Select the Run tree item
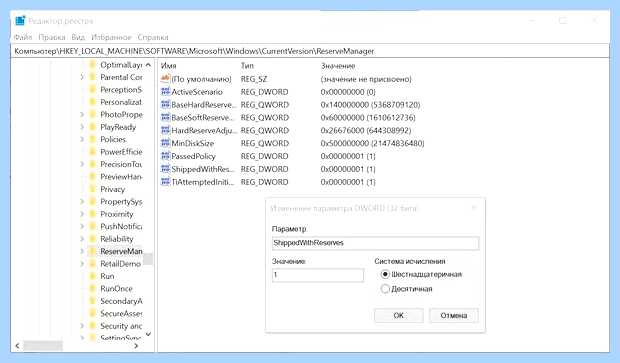The height and width of the screenshot is (363, 620). [107, 276]
